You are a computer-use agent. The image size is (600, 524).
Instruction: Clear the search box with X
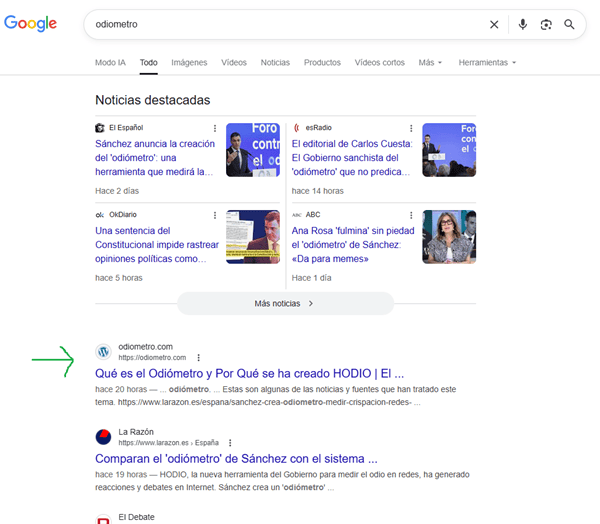click(x=494, y=24)
